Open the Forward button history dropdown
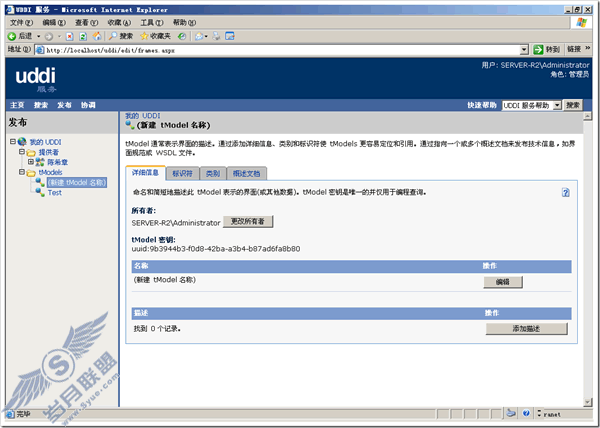600x428 pixels. tap(59, 36)
